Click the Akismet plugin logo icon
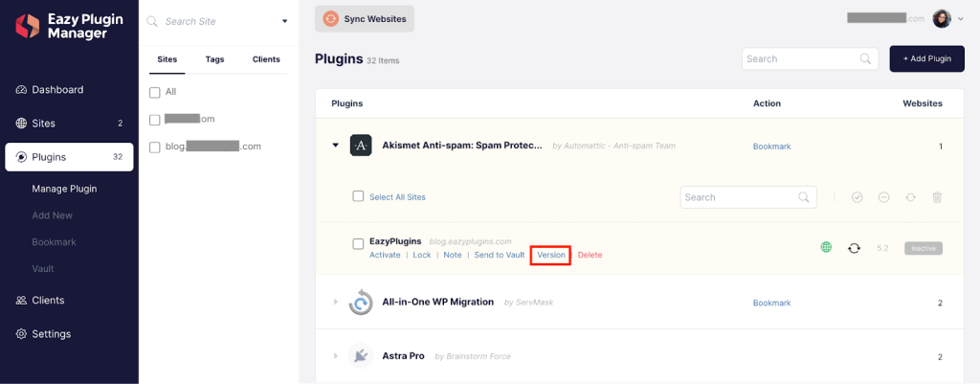This screenshot has width=980, height=384. 361,146
